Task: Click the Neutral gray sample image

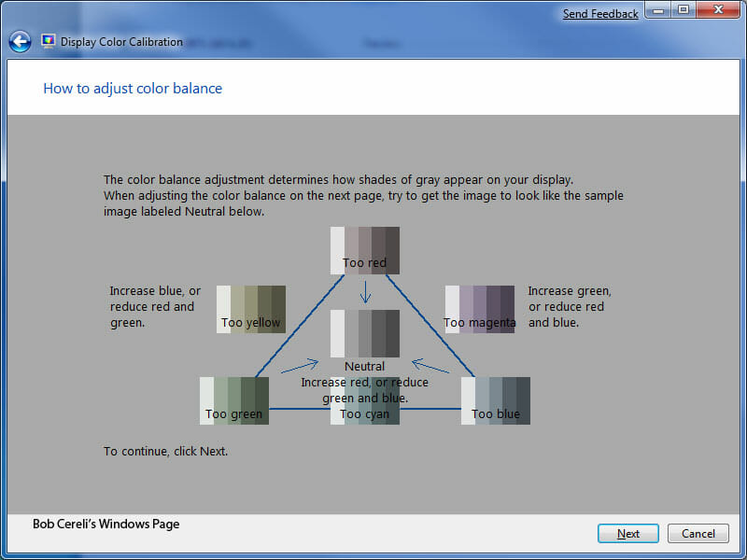Action: (x=365, y=333)
